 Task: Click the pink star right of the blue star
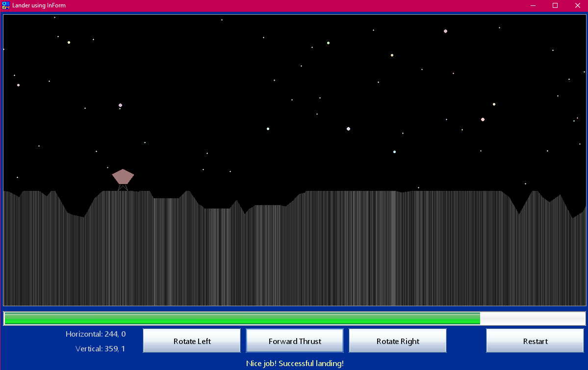(483, 119)
